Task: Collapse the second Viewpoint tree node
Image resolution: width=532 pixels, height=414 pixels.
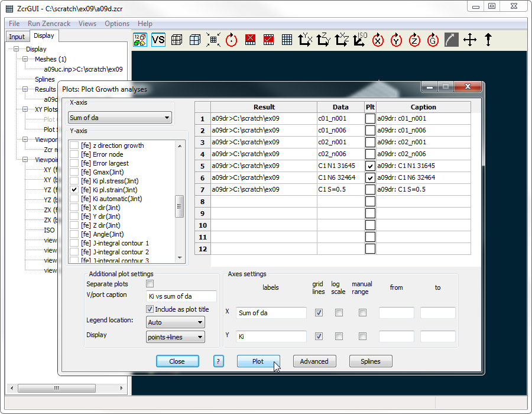Action: tap(25, 160)
